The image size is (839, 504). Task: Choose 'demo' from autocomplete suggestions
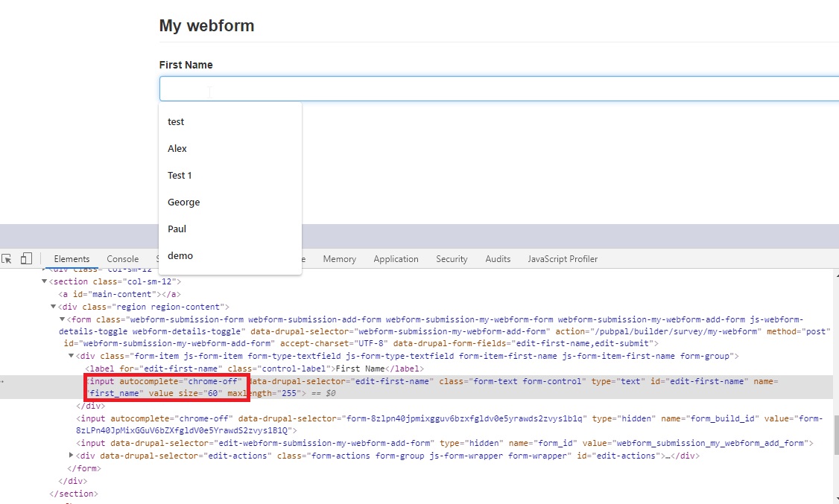[230, 255]
